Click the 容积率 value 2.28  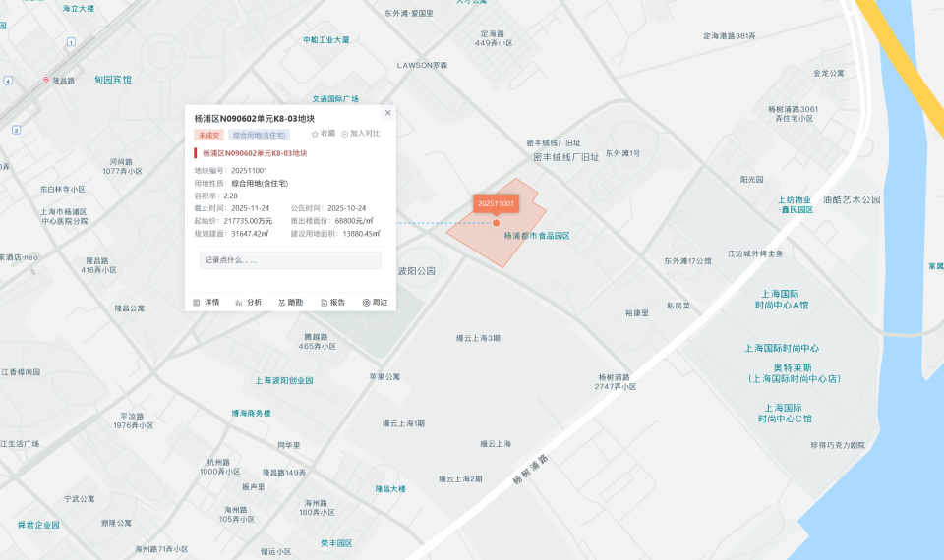click(x=230, y=196)
